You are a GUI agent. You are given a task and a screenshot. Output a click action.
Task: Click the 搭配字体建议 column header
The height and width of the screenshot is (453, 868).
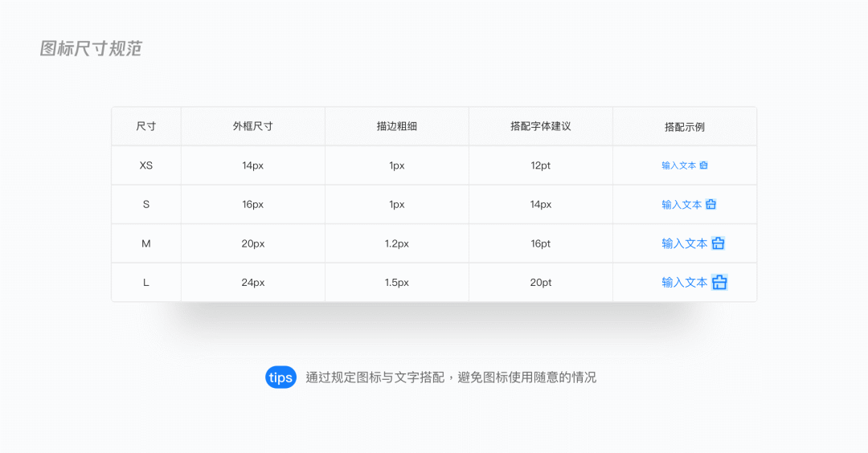click(x=541, y=126)
